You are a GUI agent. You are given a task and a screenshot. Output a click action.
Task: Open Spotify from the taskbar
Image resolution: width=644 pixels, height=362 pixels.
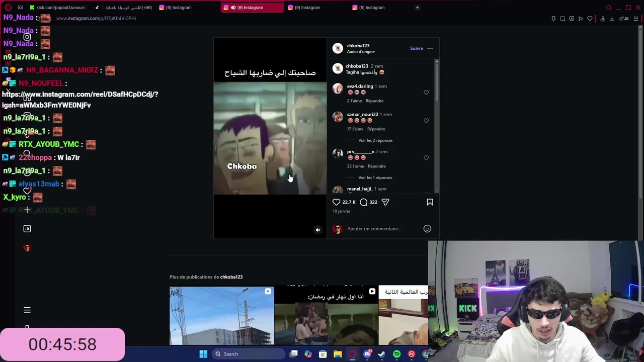click(396, 354)
